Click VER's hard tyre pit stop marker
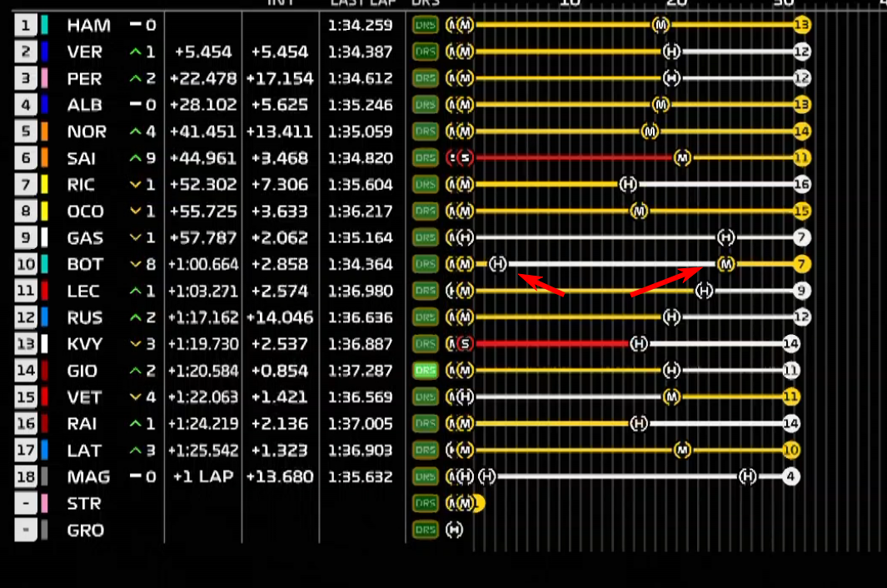This screenshot has height=588, width=887. [671, 52]
